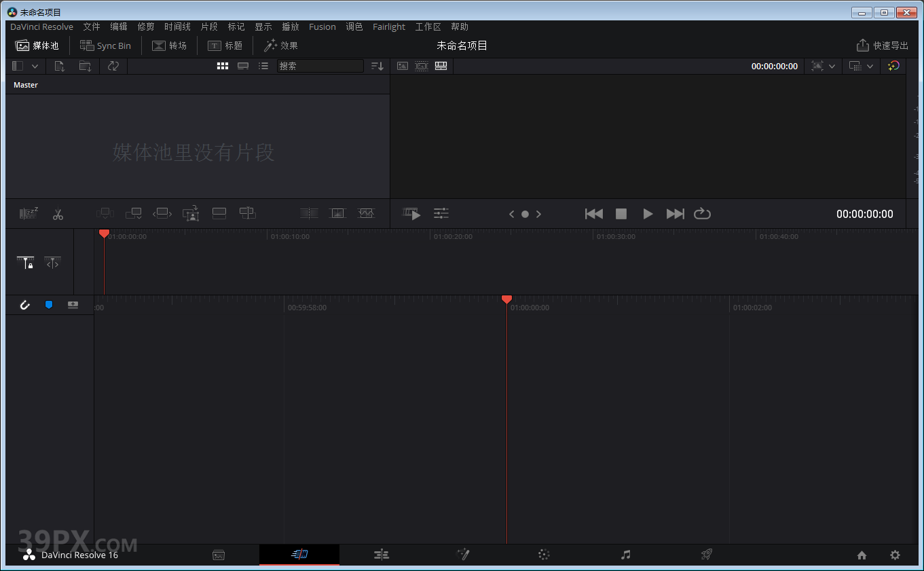924x571 pixels.
Task: Click the timeline resolution monitor icon
Action: [x=855, y=66]
